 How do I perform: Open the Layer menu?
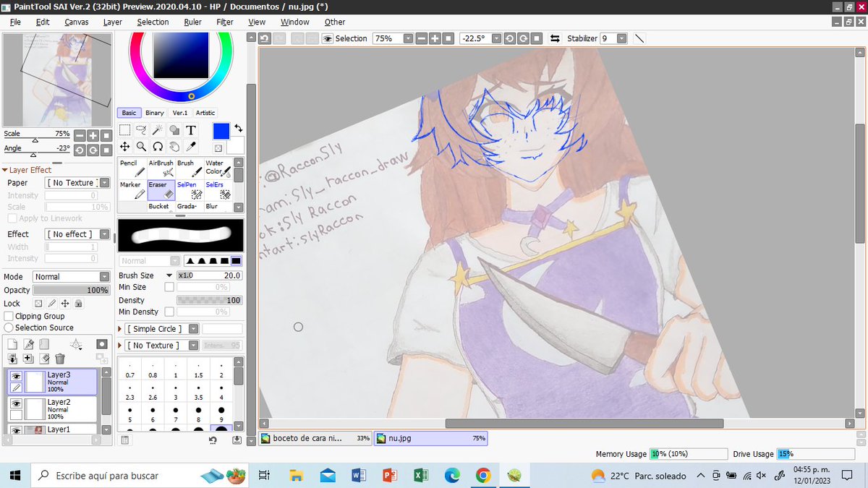coord(112,22)
